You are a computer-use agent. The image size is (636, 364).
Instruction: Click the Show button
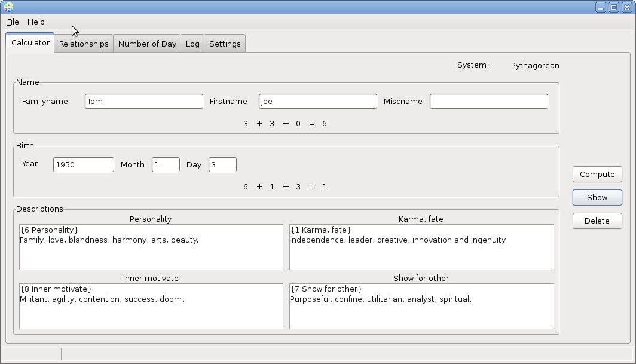[x=597, y=197]
